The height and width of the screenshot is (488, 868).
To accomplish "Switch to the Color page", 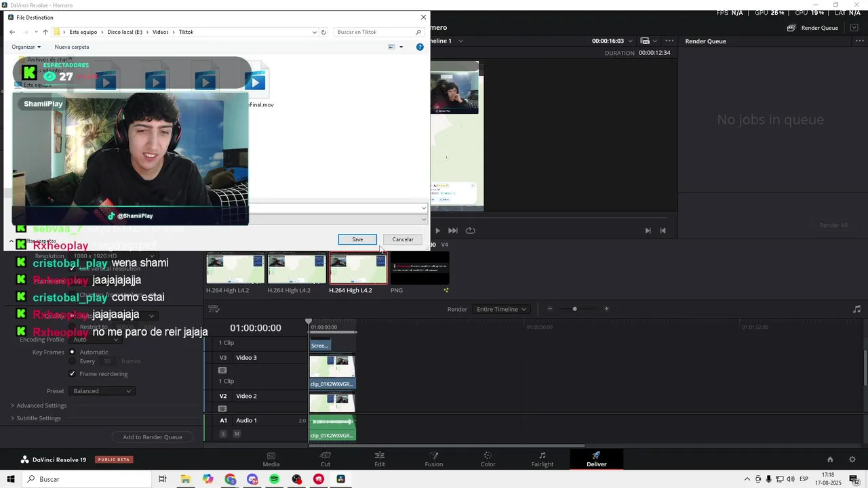I will point(488,459).
